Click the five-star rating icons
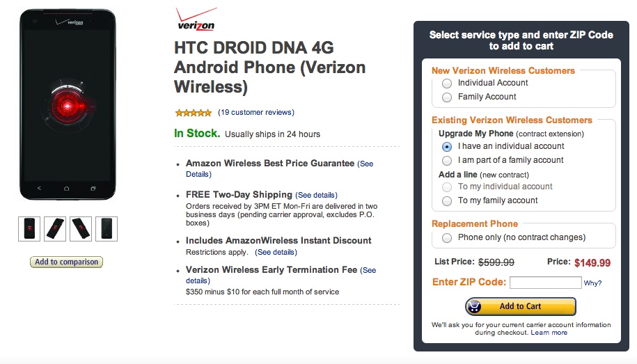 (193, 113)
